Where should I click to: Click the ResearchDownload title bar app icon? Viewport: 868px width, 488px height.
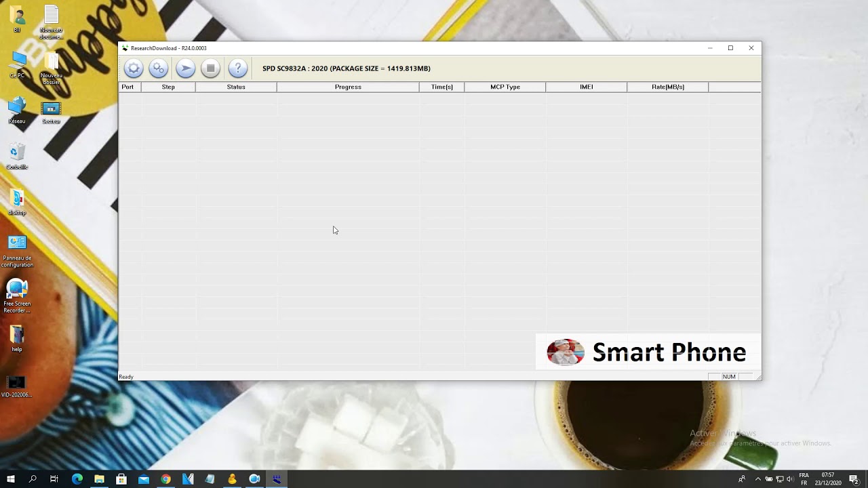click(x=125, y=48)
